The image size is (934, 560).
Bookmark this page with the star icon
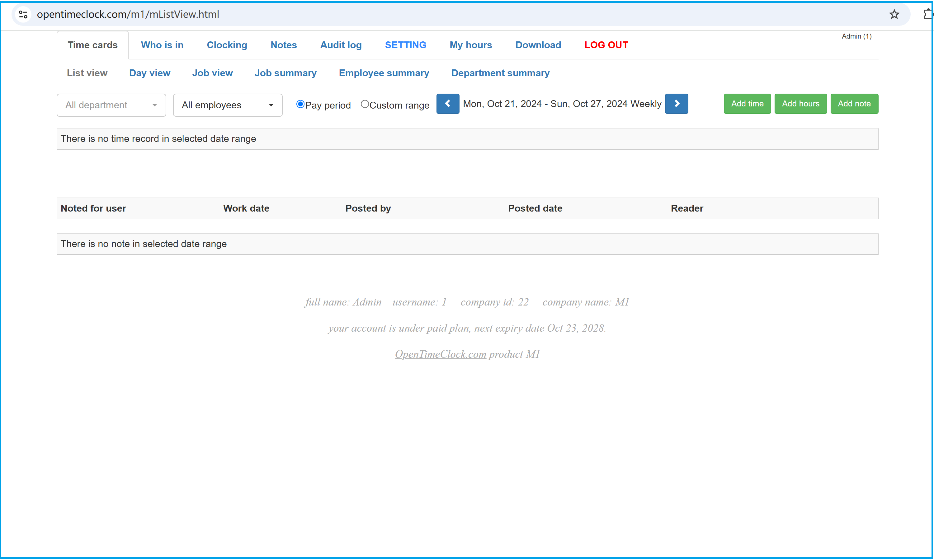894,14
